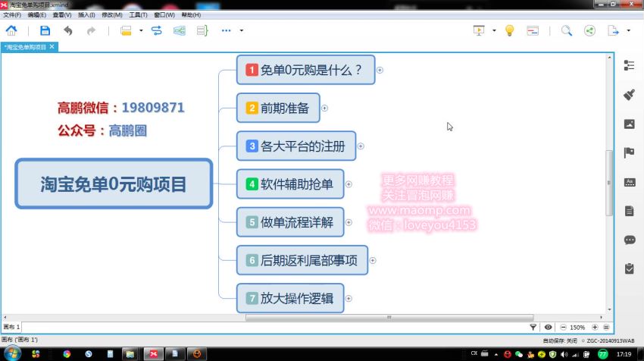644x361 pixels.
Task: Open dropdown arrow next to export icon
Action: pyautogui.click(x=628, y=30)
